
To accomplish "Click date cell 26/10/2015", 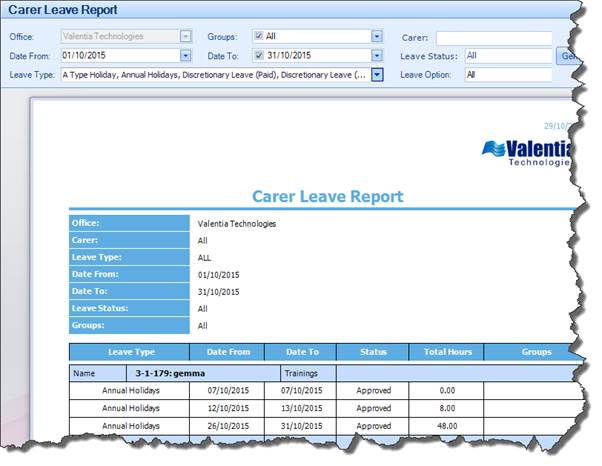I will [x=228, y=426].
